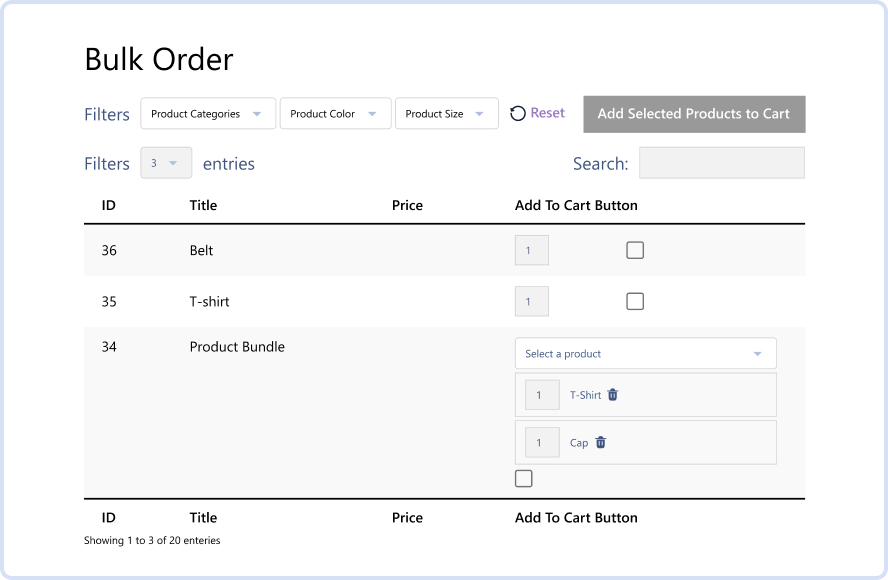Screen dimensions: 888x580
Task: Open the entries per page dropdown
Action: [166, 162]
